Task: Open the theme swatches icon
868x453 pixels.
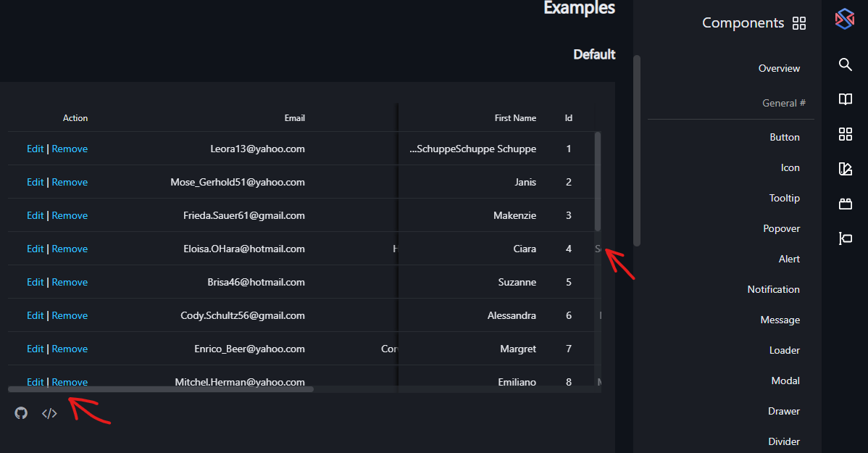Action: coord(845,168)
